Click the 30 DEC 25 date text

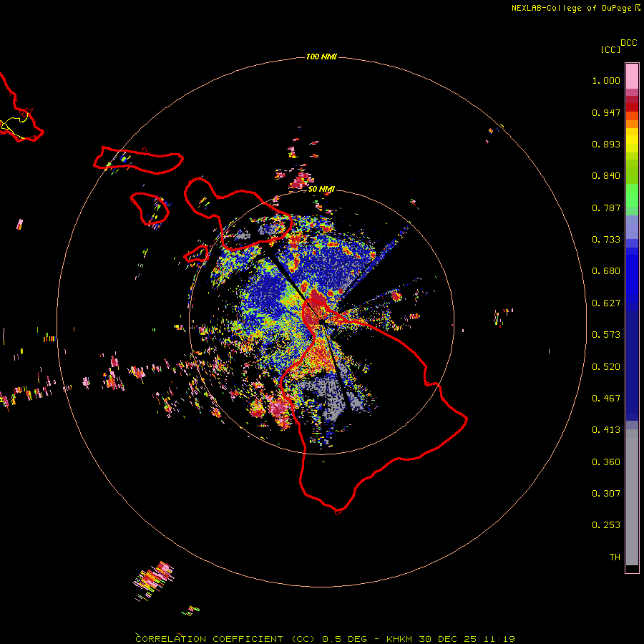(x=448, y=639)
